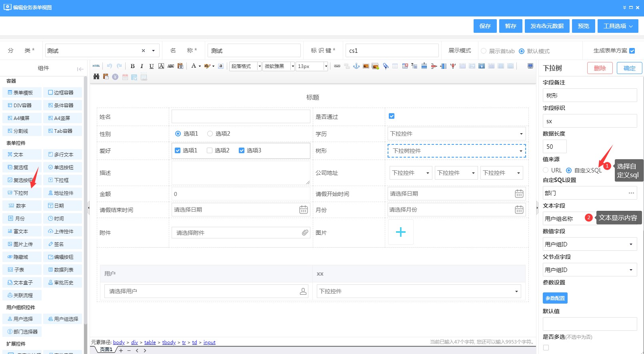Click the ellipsis in 部门 SQL field
The image size is (644, 354).
[631, 193]
